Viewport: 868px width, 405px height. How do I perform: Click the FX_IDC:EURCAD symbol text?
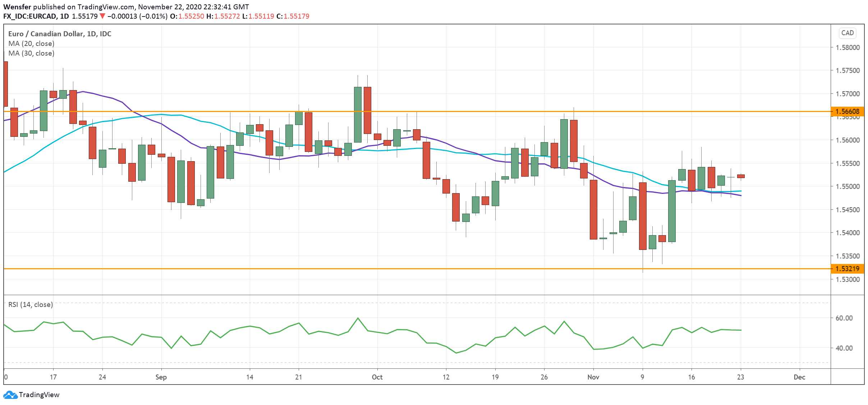30,16
